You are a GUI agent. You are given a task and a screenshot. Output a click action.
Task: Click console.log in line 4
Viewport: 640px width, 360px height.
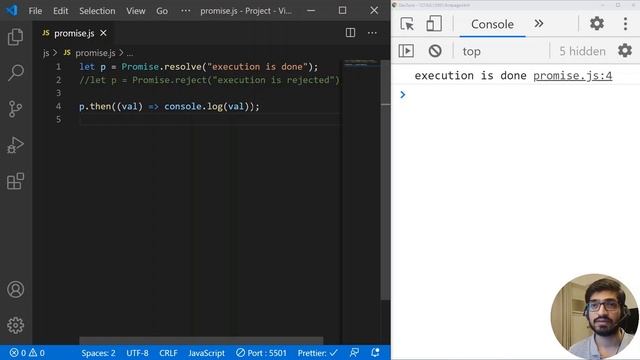[x=193, y=107]
